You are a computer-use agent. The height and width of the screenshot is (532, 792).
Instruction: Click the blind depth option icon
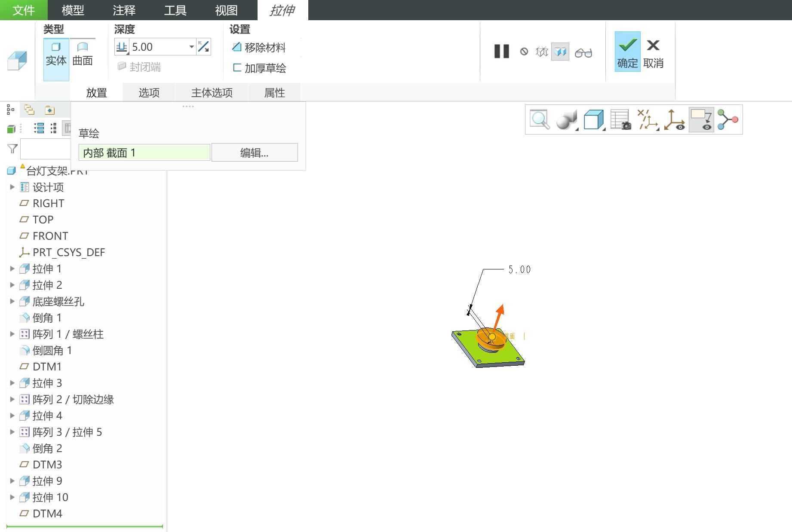tap(122, 47)
